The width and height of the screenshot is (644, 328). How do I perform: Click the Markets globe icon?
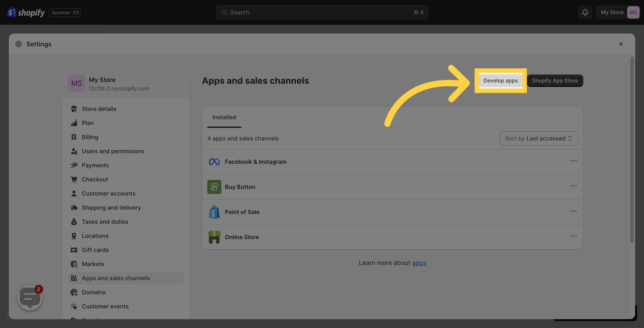tap(74, 264)
